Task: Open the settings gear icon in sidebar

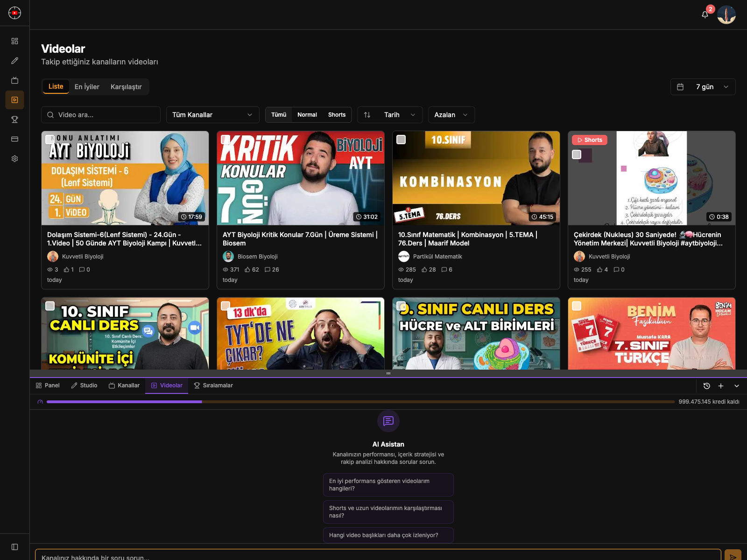Action: [14, 159]
